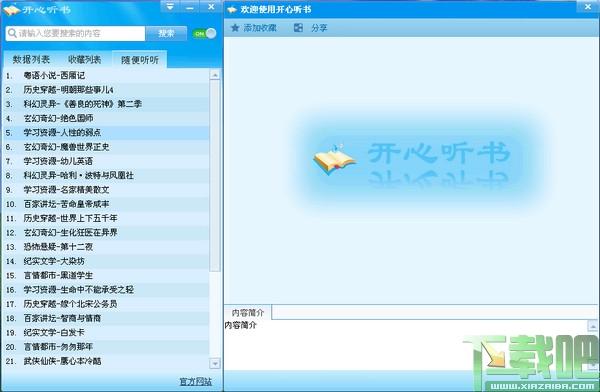Select 百家讲坛-智商与情商 entry
The height and width of the screenshot is (392, 600).
[107, 318]
